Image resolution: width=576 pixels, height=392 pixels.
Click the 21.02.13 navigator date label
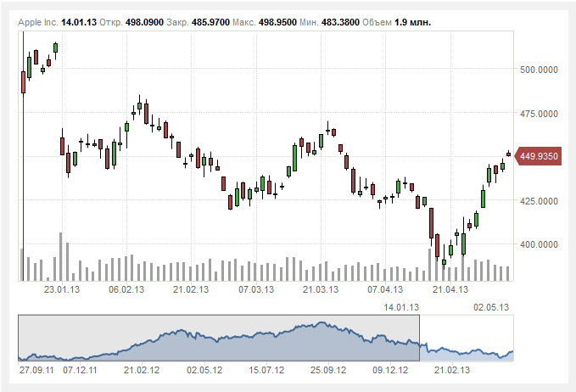[452, 370]
